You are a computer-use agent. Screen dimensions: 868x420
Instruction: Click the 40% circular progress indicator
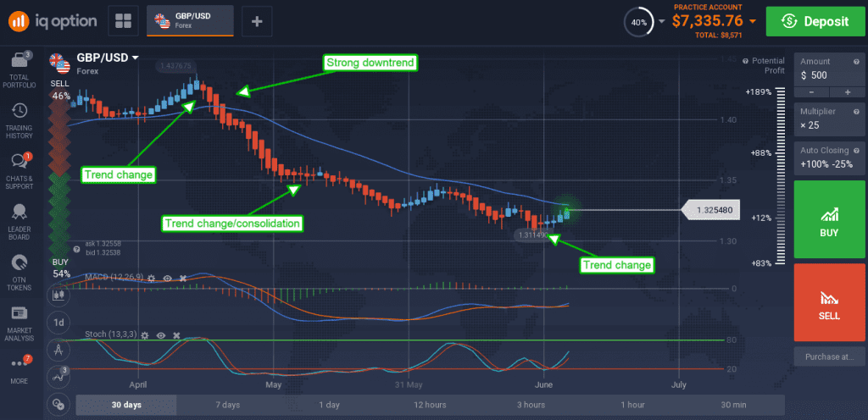point(638,22)
